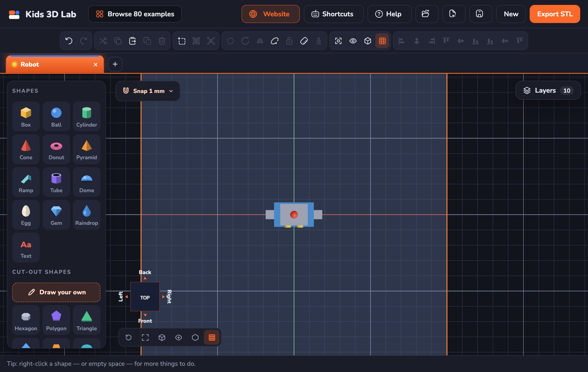The image size is (588, 372).
Task: Click the New button
Action: [511, 14]
